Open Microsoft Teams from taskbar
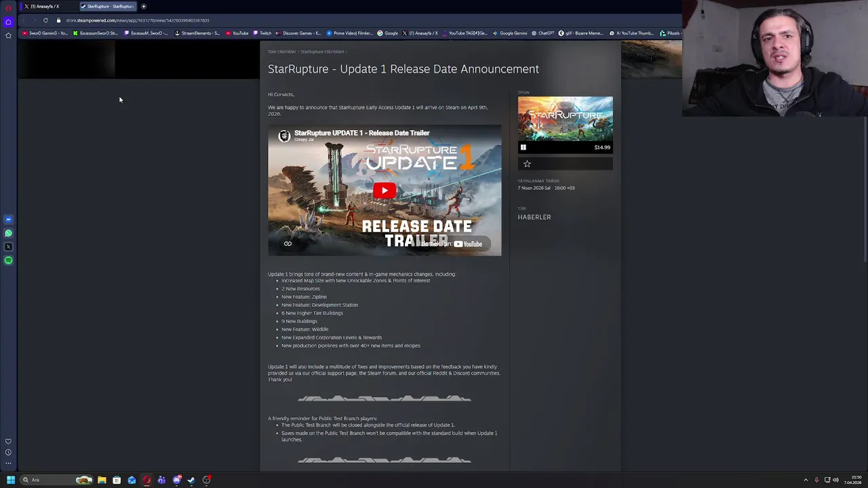The image size is (868, 488). [x=161, y=480]
